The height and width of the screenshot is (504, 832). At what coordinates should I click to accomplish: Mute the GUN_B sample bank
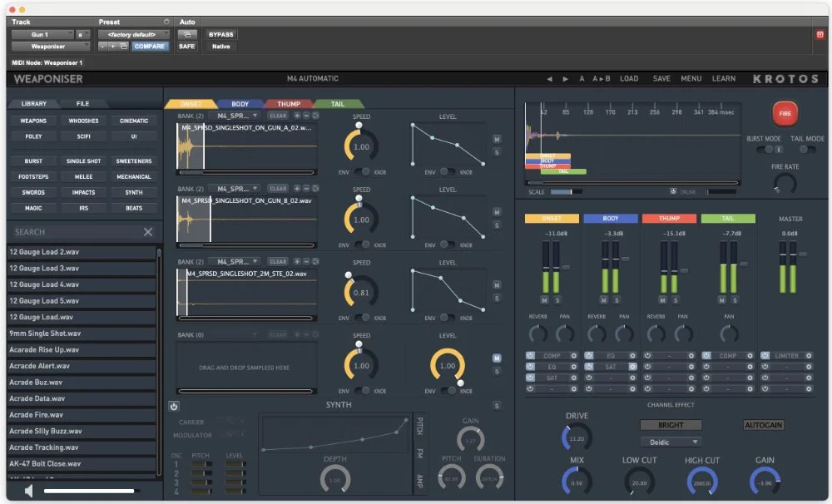(x=497, y=212)
